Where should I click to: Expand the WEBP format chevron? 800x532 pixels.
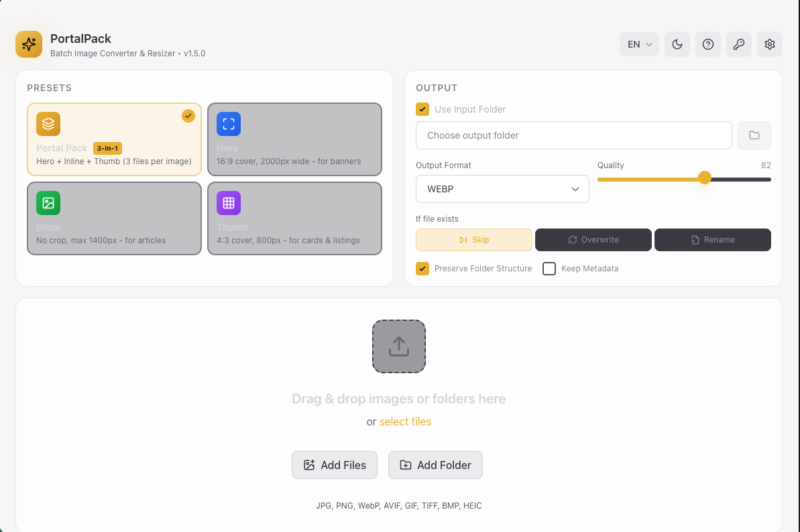coord(575,189)
